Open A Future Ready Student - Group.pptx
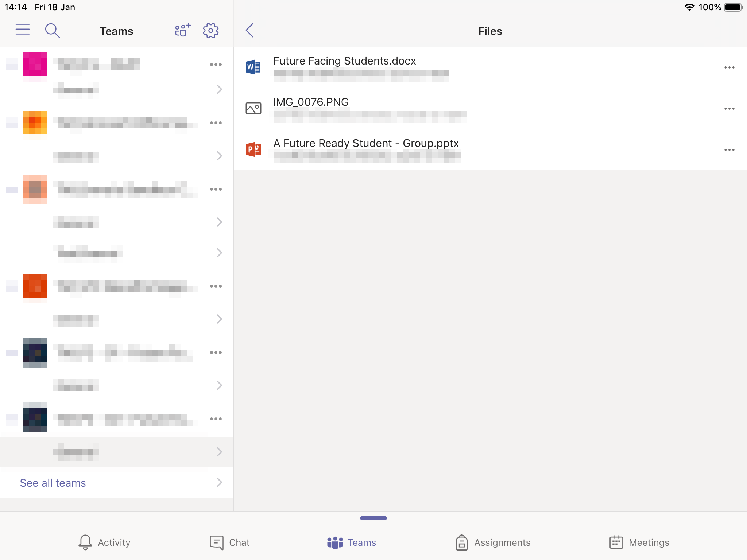 click(490, 150)
